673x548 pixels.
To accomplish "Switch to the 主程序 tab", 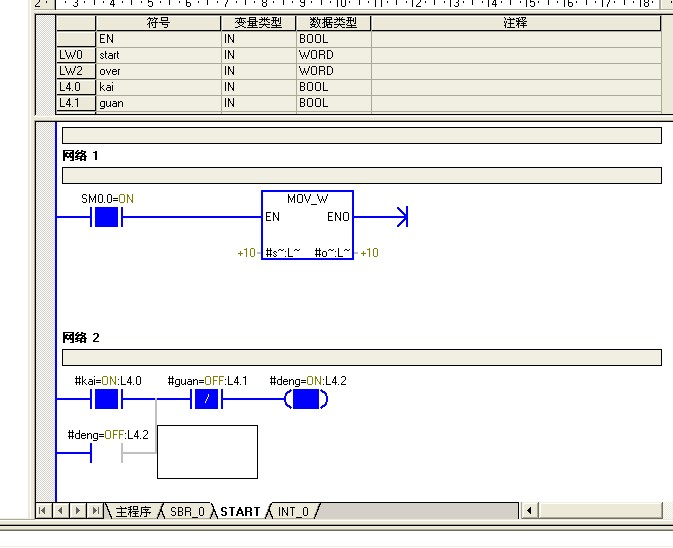I will (132, 511).
